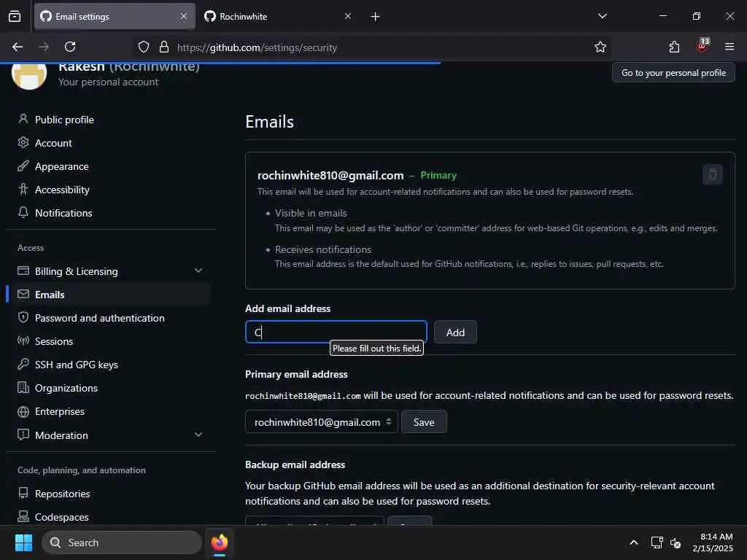Click the Firefox taskbar icon

(x=220, y=542)
